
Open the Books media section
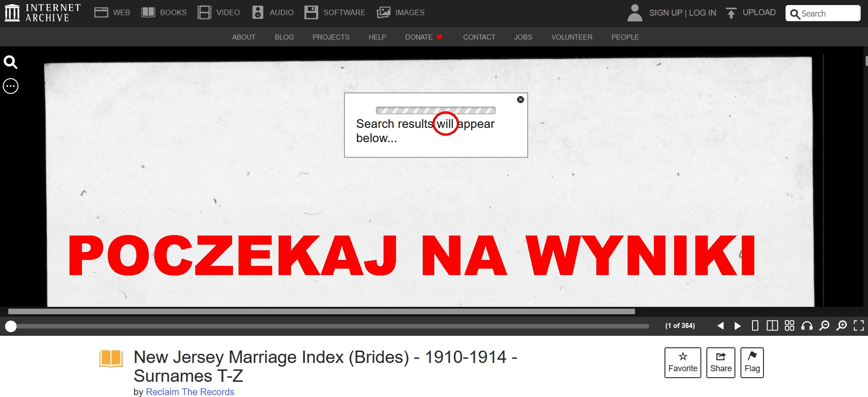[164, 12]
